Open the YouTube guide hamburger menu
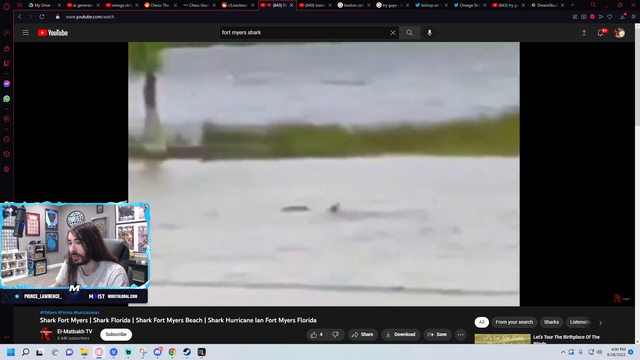This screenshot has height=360, width=640. (25, 33)
